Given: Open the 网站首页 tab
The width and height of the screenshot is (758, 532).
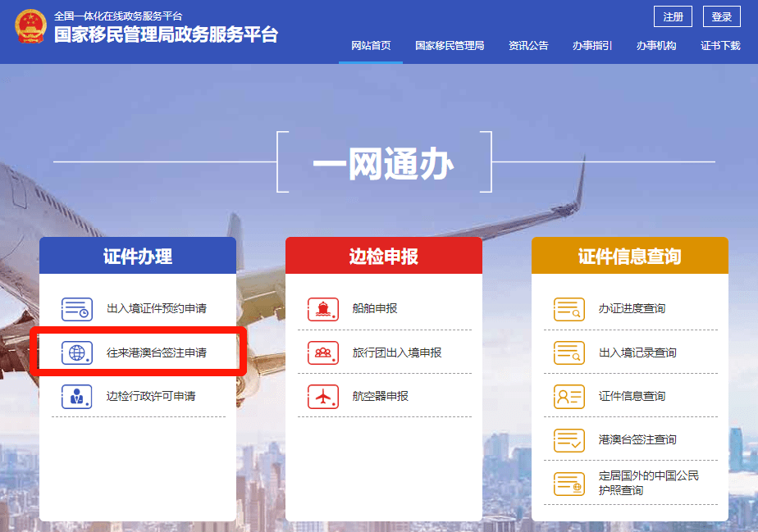Looking at the screenshot, I should (371, 45).
